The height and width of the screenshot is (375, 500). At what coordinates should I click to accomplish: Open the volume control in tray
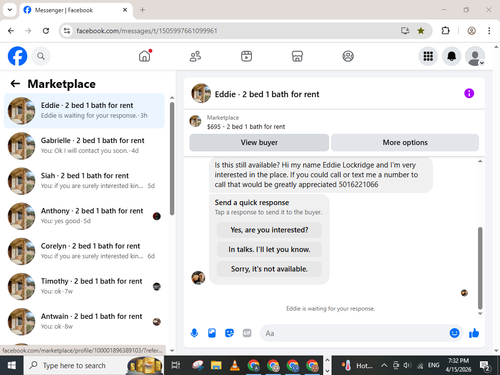(407, 365)
